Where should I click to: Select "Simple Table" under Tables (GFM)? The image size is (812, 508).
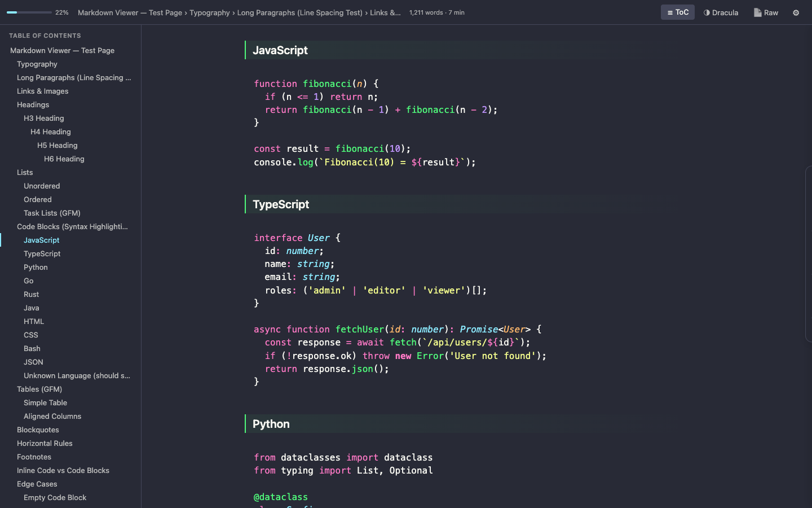pyautogui.click(x=45, y=402)
